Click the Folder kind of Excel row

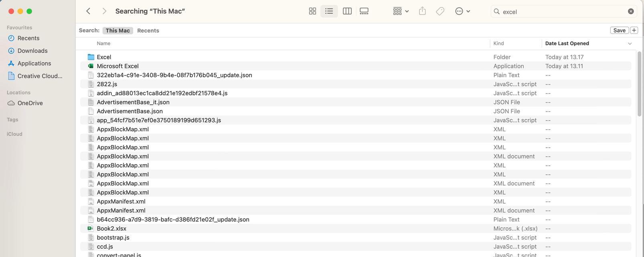[x=502, y=57]
